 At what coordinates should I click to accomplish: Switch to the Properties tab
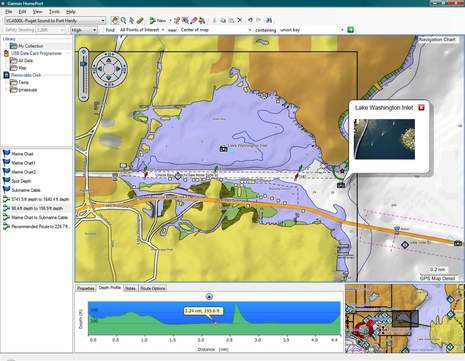[86, 288]
